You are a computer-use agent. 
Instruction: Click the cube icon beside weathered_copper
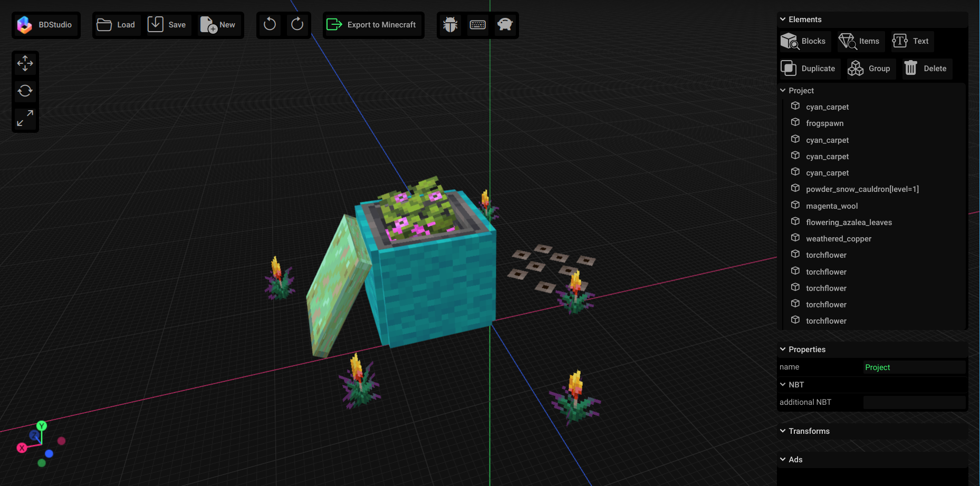point(795,238)
